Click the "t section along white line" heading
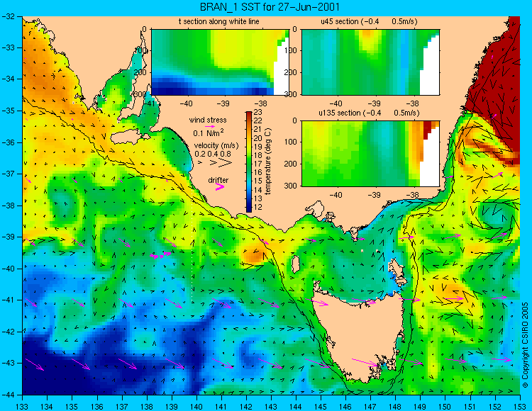This screenshot has width=532, height=411. (x=219, y=22)
